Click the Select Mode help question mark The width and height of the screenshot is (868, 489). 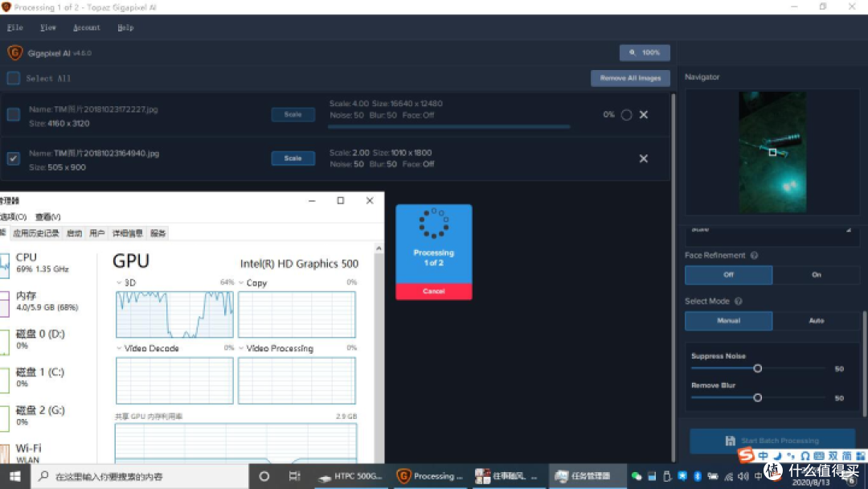738,302
